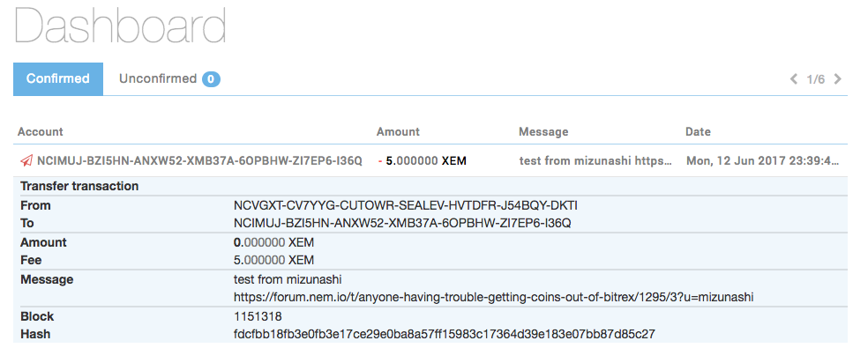The image size is (868, 348).
Task: Click the -5.000000 XEM amount in row
Action: [423, 161]
